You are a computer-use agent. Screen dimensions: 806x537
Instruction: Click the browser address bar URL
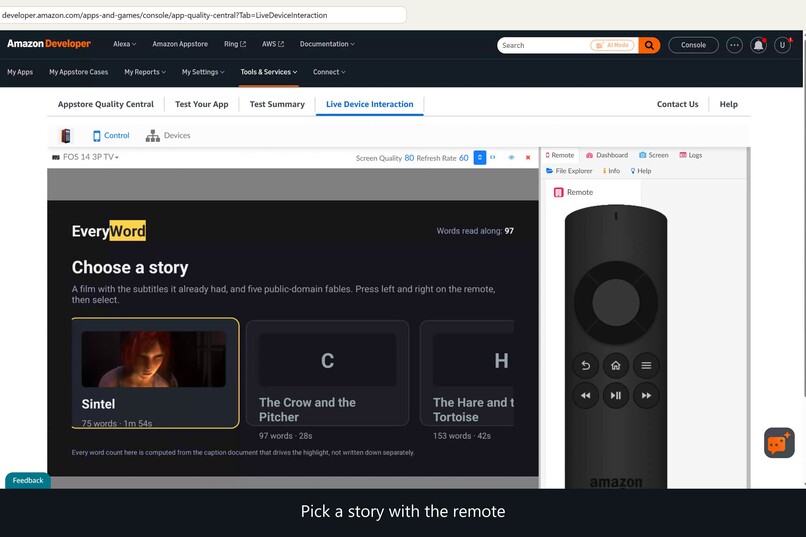[164, 15]
